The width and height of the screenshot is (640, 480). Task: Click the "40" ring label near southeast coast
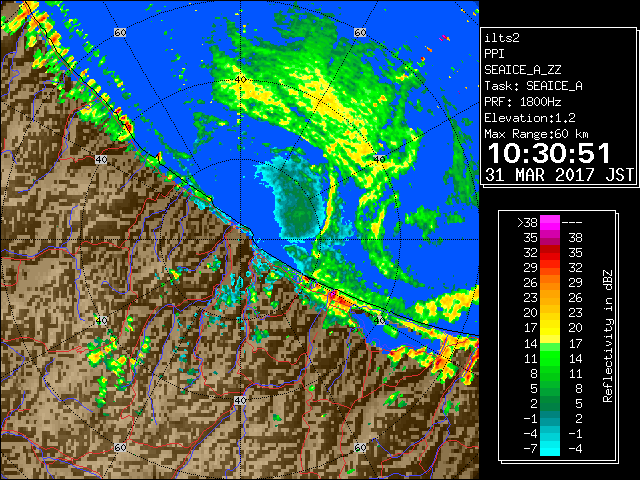pos(379,320)
